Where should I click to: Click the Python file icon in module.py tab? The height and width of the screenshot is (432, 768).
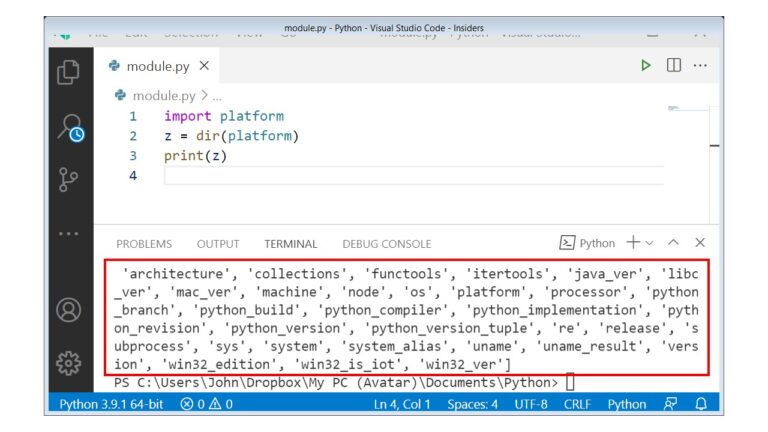point(114,66)
